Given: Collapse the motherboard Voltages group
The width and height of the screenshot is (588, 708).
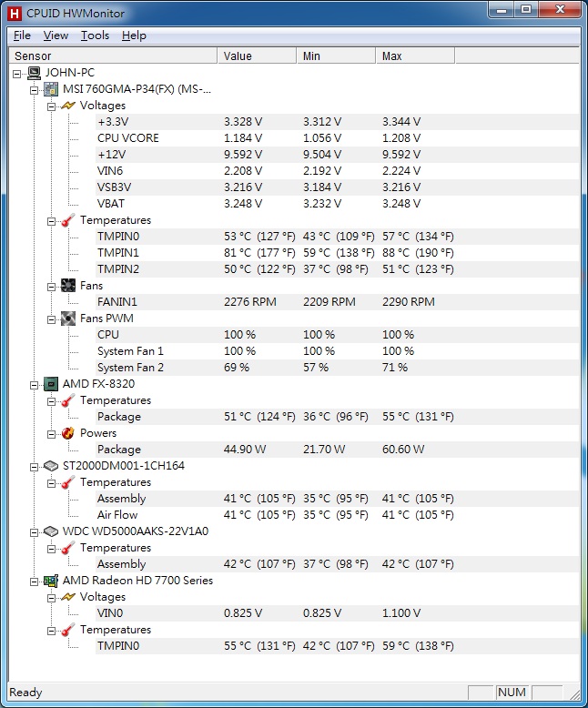Looking at the screenshot, I should [52, 106].
